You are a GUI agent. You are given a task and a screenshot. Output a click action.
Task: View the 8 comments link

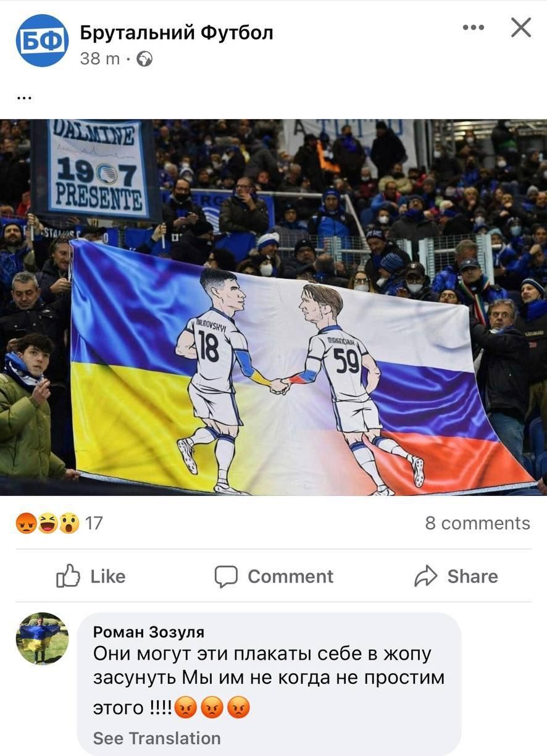pos(477,523)
